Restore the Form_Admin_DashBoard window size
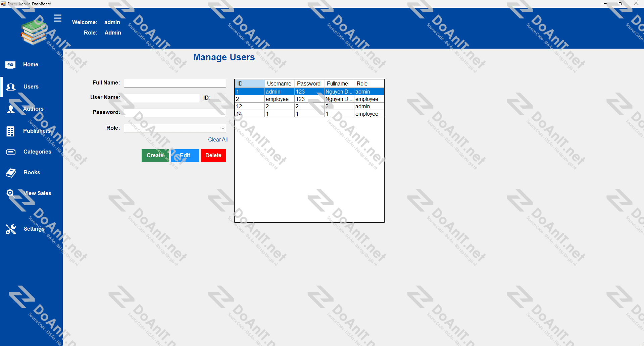 point(620,4)
